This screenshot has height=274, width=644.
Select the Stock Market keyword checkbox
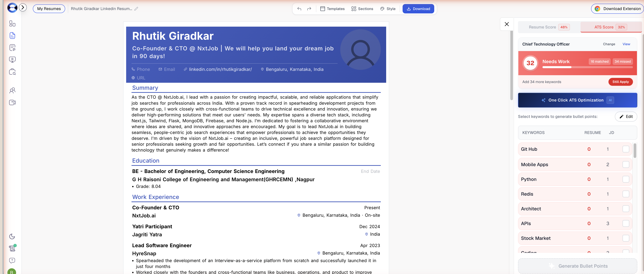[626, 238]
